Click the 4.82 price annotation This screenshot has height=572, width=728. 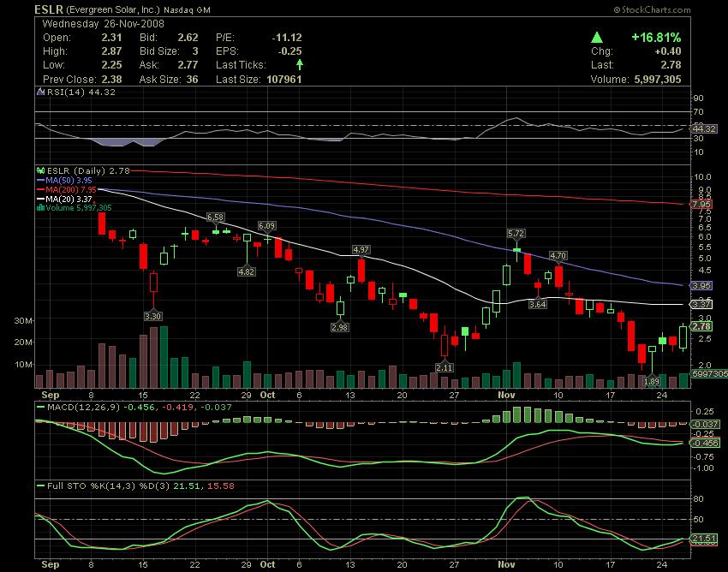[246, 271]
